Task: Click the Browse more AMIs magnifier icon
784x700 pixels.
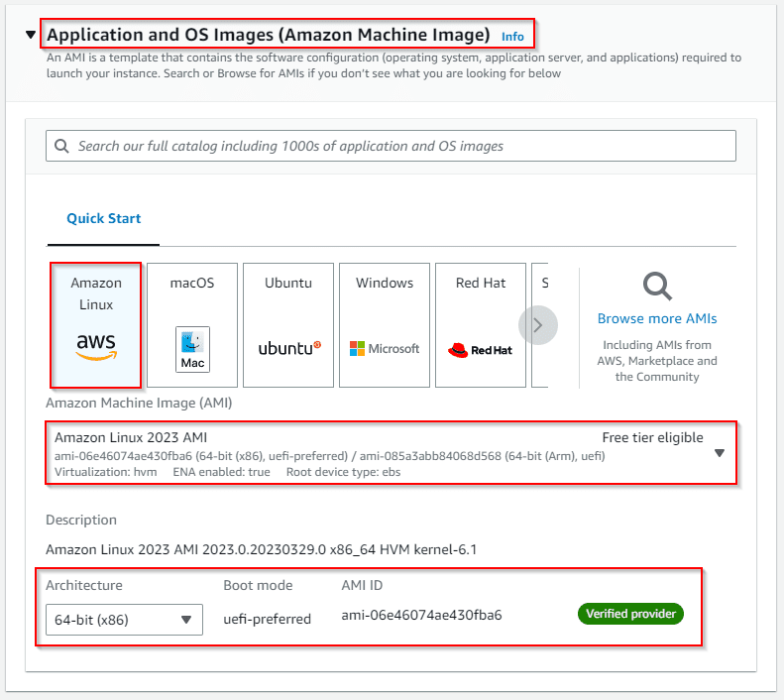Action: point(656,287)
